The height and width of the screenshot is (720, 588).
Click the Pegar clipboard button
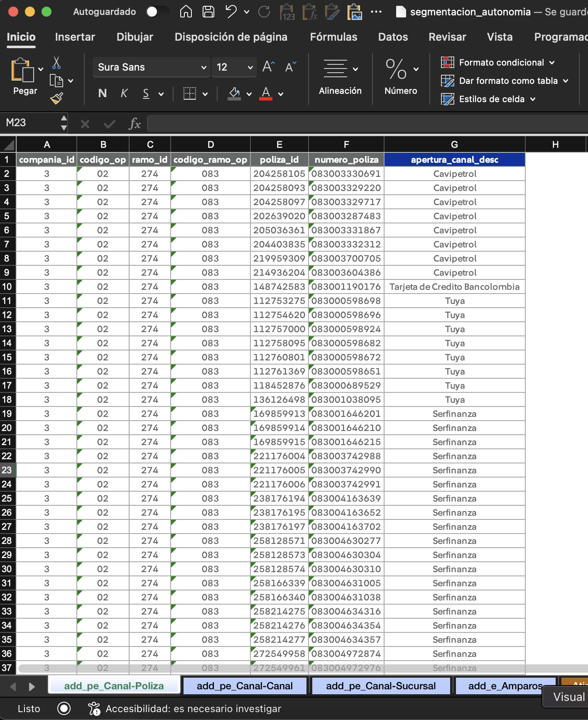coord(23,77)
